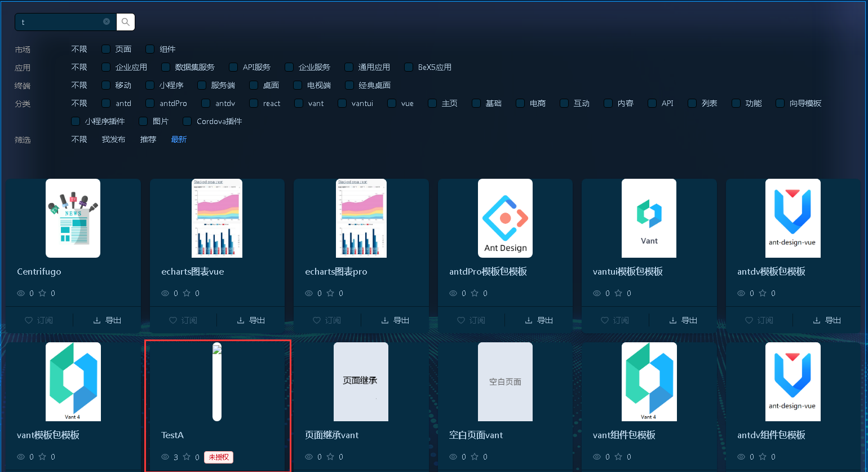
Task: Open the Vant logo thumbnail on vantui card
Action: [x=649, y=218]
